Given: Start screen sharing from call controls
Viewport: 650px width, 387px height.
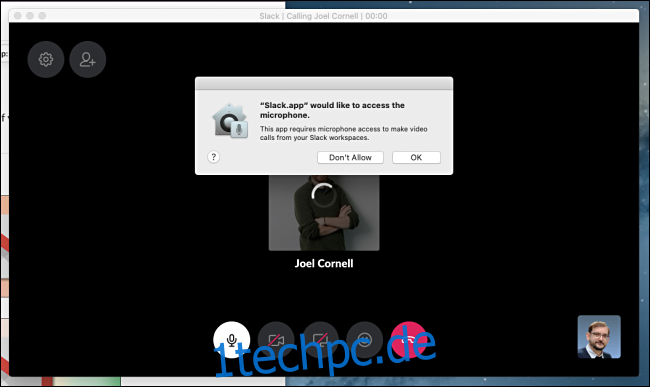Looking at the screenshot, I should coord(320,340).
